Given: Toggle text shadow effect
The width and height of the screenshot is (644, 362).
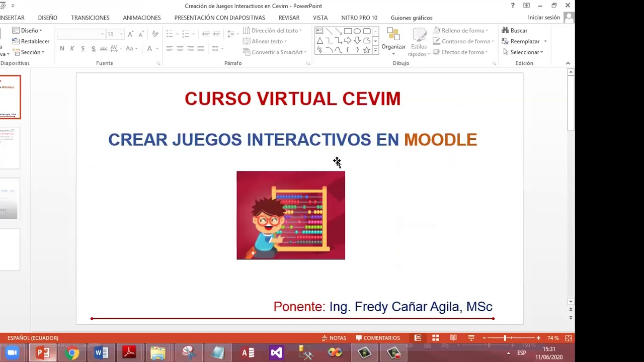Looking at the screenshot, I should click(93, 49).
